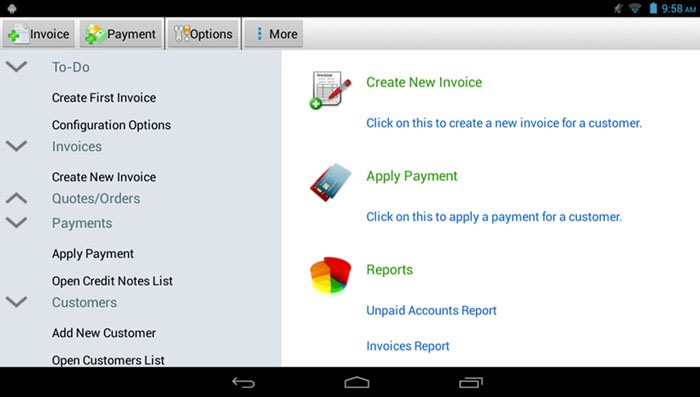
Task: Click the Payments section header
Action: coord(82,223)
